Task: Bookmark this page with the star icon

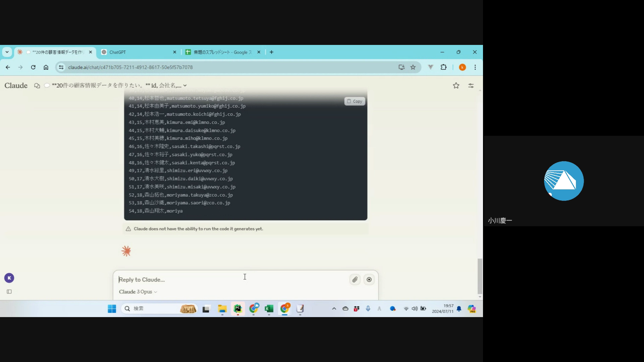Action: 413,67
